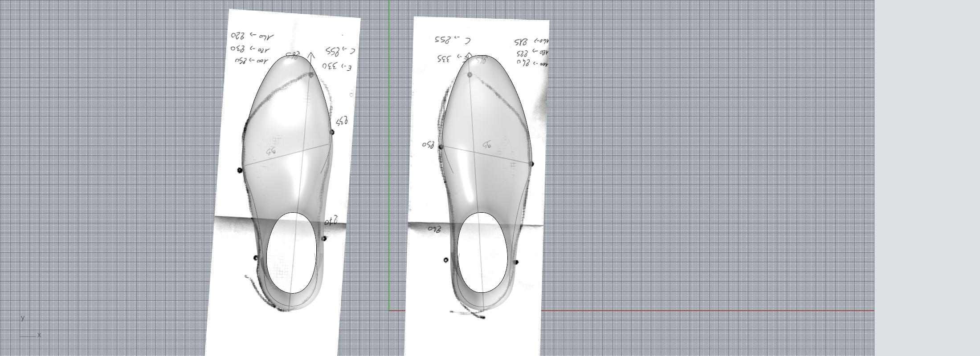Click the handwritten 95 on the right last
Image resolution: width=980 pixels, height=356 pixels.
(x=486, y=145)
